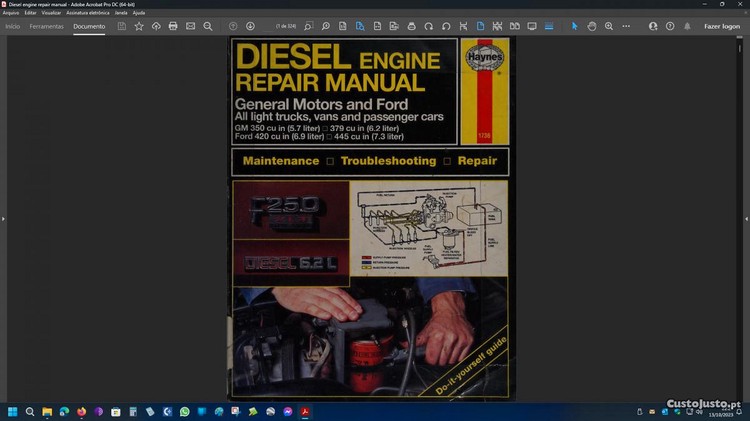The height and width of the screenshot is (421, 750).
Task: Click the print icon in the toolbar
Action: coord(173,26)
